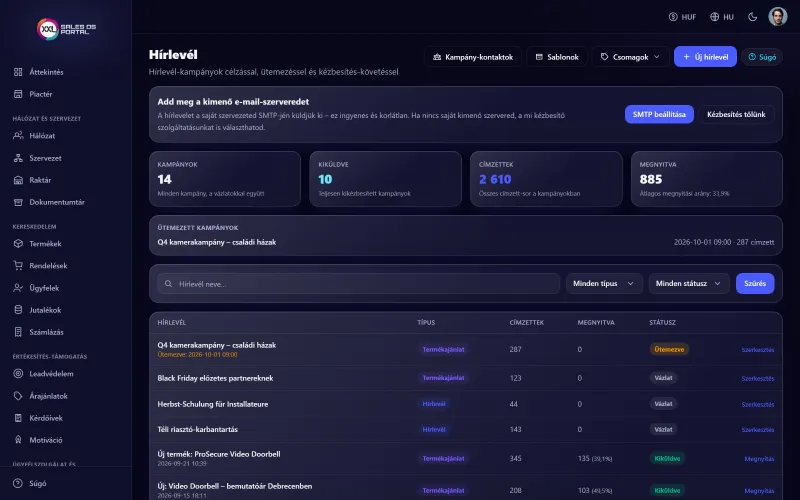800x500 pixels.
Task: Expand the Csomagok dropdown
Action: click(x=630, y=57)
